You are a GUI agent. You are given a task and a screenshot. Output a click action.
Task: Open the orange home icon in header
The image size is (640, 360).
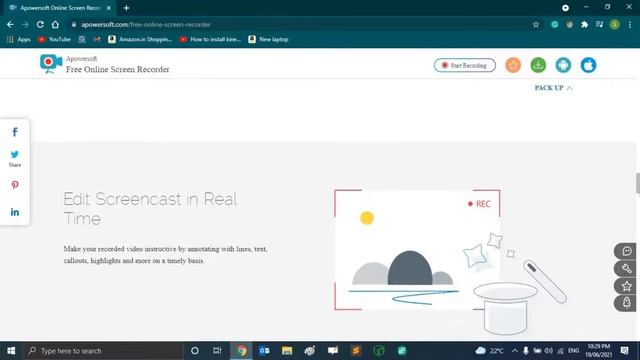[513, 65]
